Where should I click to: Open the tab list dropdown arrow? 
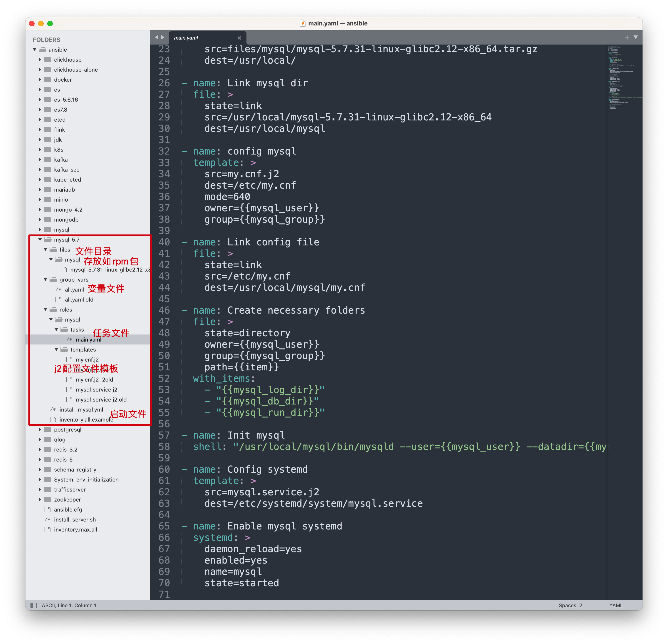click(636, 37)
